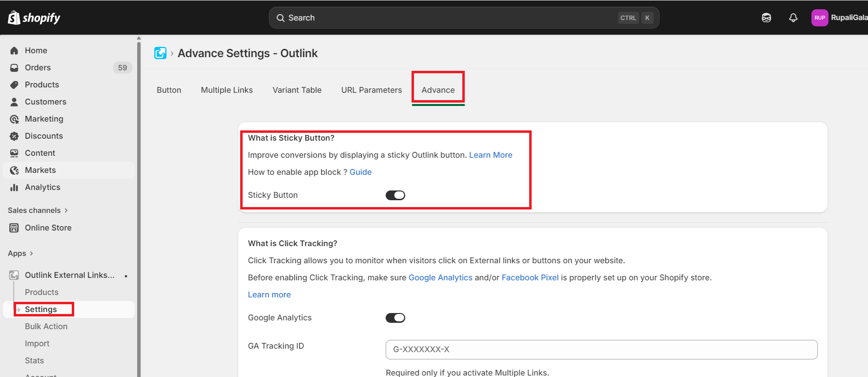868x377 pixels.
Task: Click the pin dot beside Outlink External Links
Action: click(126, 276)
